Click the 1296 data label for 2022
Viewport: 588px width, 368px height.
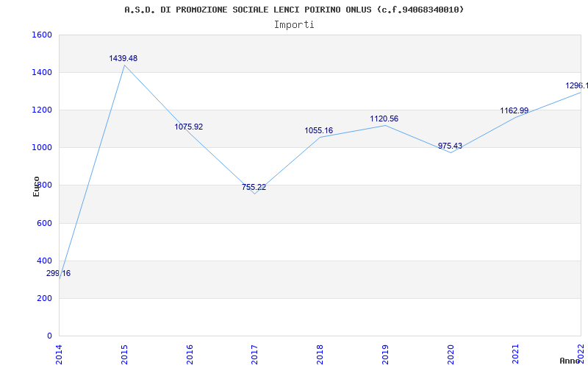coord(576,86)
